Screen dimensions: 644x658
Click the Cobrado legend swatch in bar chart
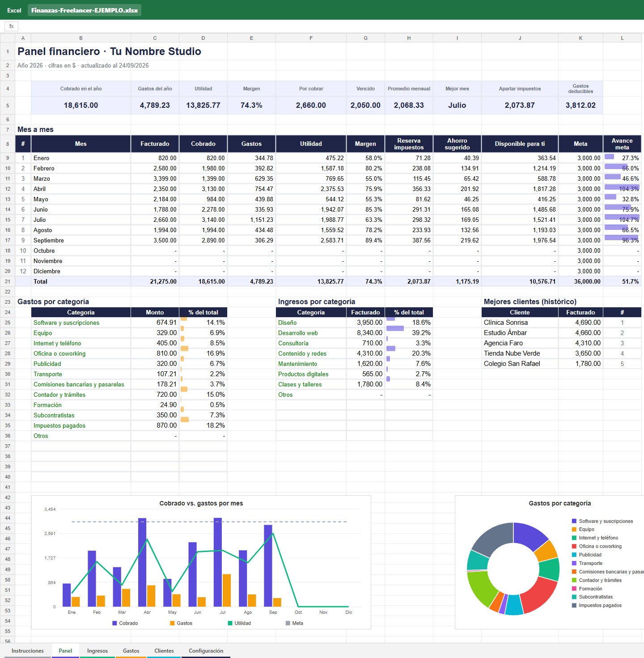(114, 623)
